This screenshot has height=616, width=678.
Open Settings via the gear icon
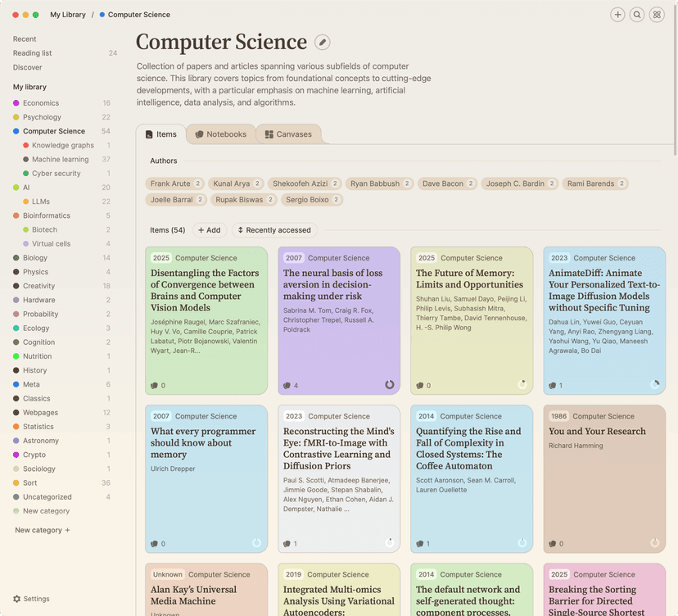tap(17, 599)
